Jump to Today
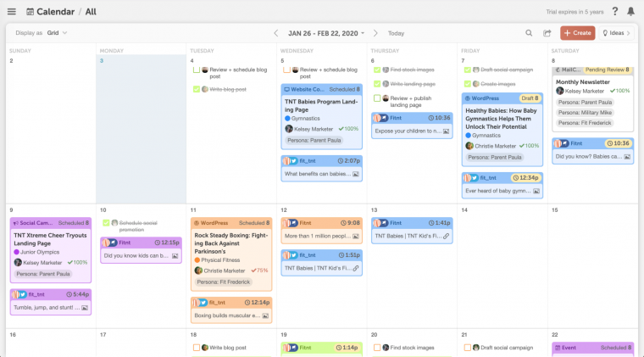Image resolution: width=644 pixels, height=357 pixels. (396, 33)
